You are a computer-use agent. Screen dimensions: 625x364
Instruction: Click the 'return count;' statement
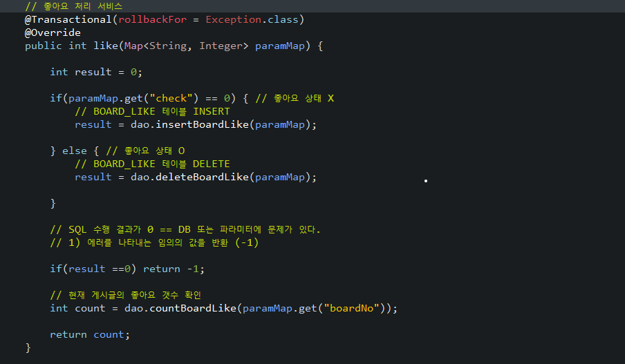(90, 335)
